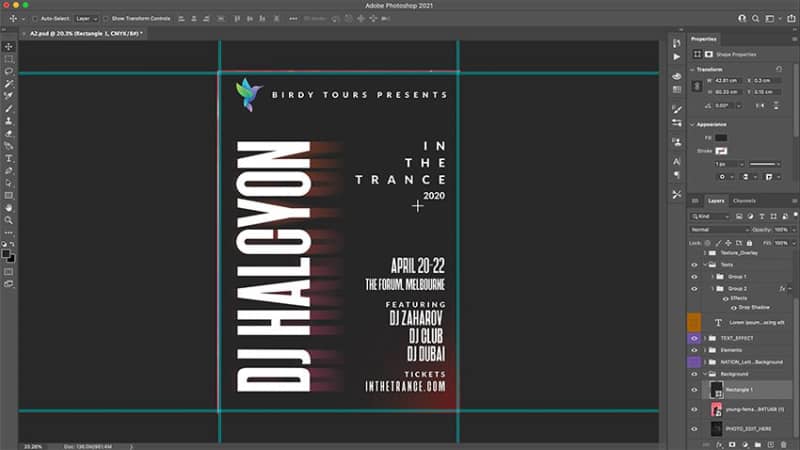Collapse the Background layer group
Image resolution: width=800 pixels, height=450 pixels.
pos(705,374)
